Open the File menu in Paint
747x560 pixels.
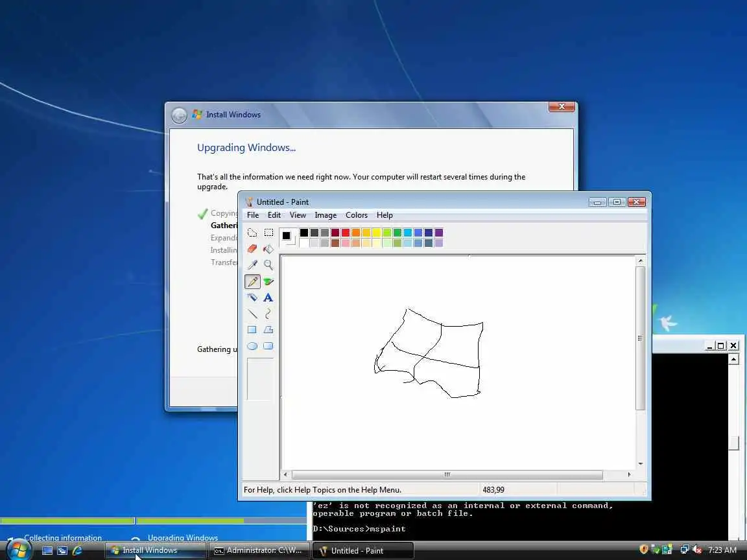(253, 215)
